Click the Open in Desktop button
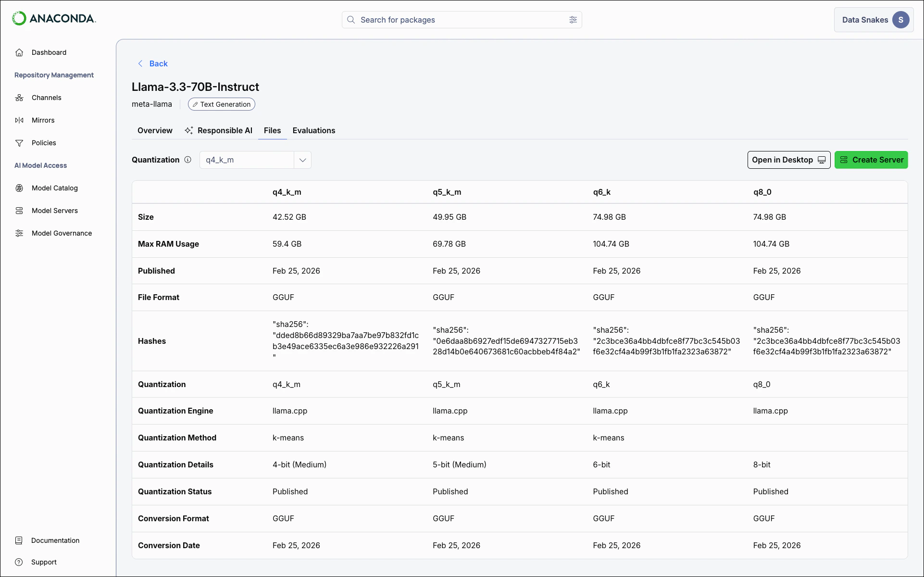Image resolution: width=924 pixels, height=577 pixels. [788, 160]
